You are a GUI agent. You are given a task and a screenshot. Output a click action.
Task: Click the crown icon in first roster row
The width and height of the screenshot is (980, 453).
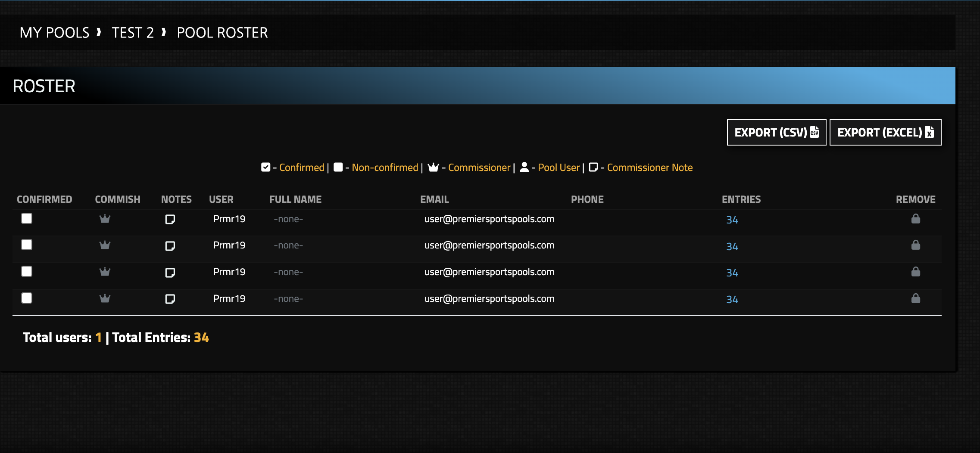click(105, 219)
